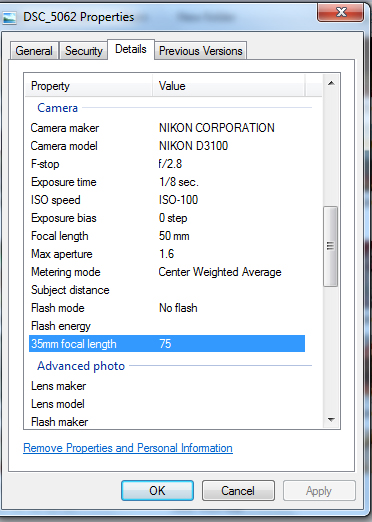Click the Camera section heading
Screen dimensions: 372x522
[57, 108]
